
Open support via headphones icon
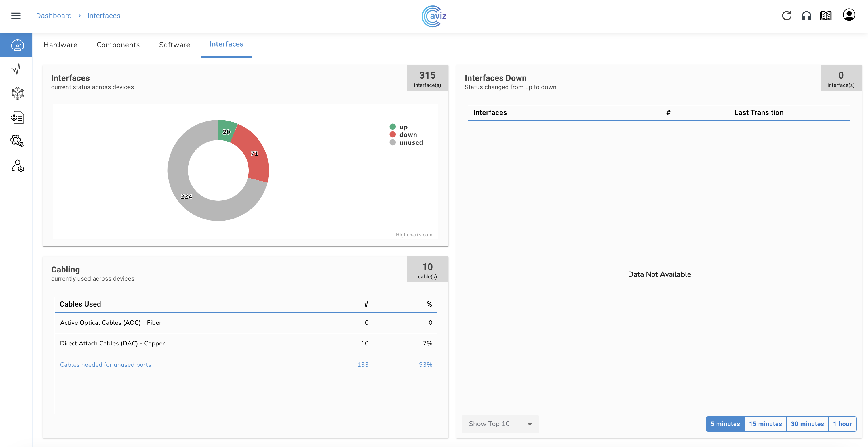[806, 16]
